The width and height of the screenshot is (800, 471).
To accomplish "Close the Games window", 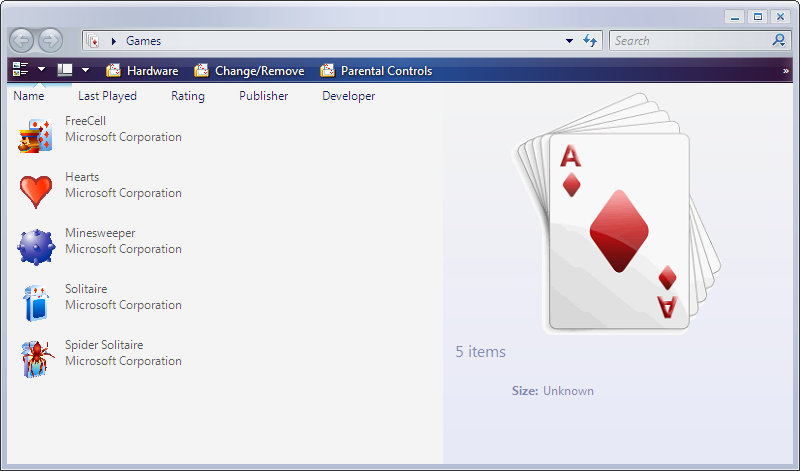I will pyautogui.click(x=781, y=17).
